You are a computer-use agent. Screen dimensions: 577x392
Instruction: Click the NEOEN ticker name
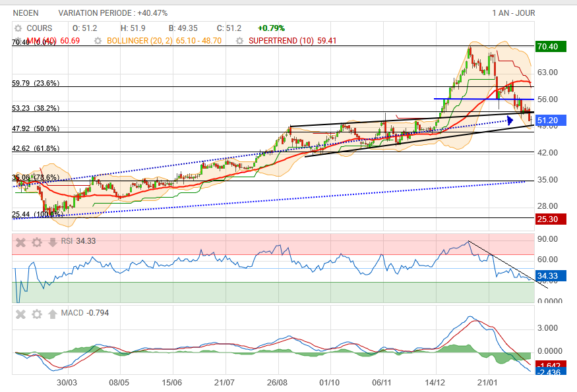pyautogui.click(x=26, y=13)
